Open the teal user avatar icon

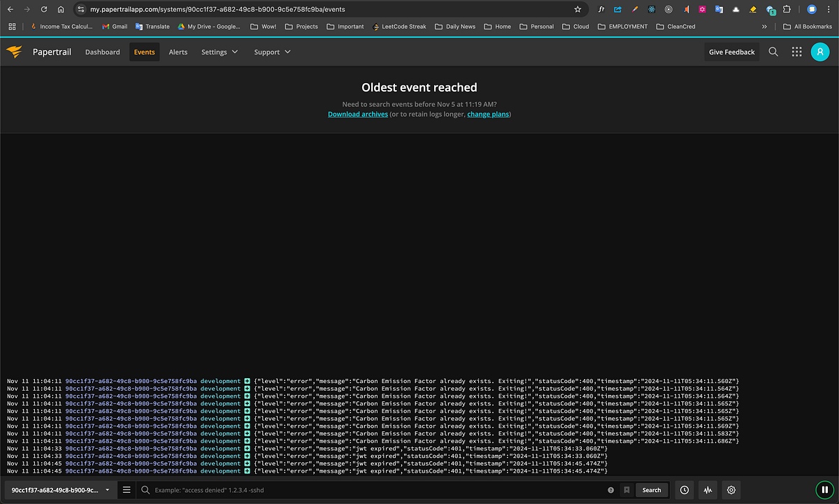click(x=819, y=52)
